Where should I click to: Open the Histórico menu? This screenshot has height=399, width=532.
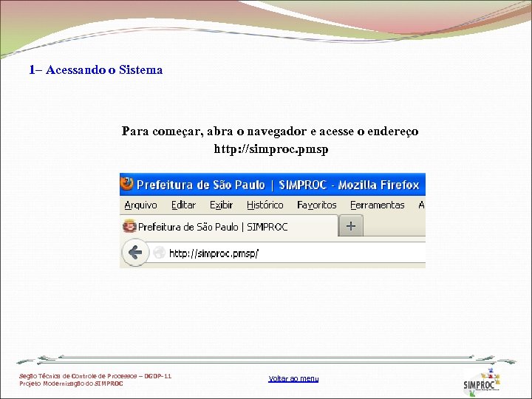tap(265, 205)
